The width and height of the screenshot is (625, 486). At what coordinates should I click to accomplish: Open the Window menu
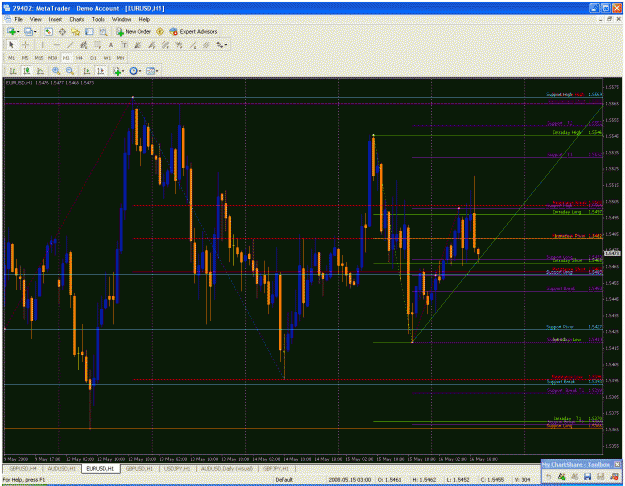click(121, 19)
